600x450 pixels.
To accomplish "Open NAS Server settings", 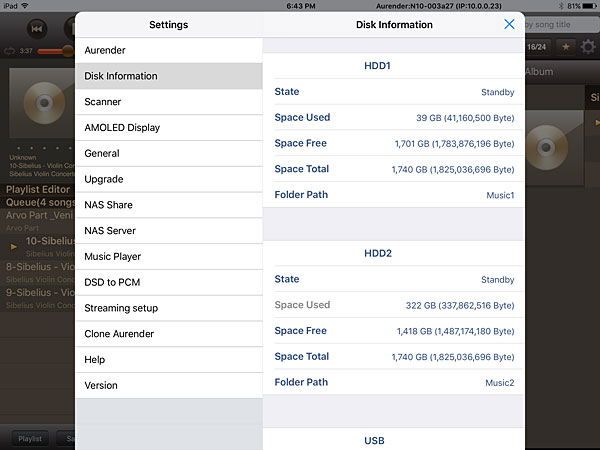I will coord(169,230).
